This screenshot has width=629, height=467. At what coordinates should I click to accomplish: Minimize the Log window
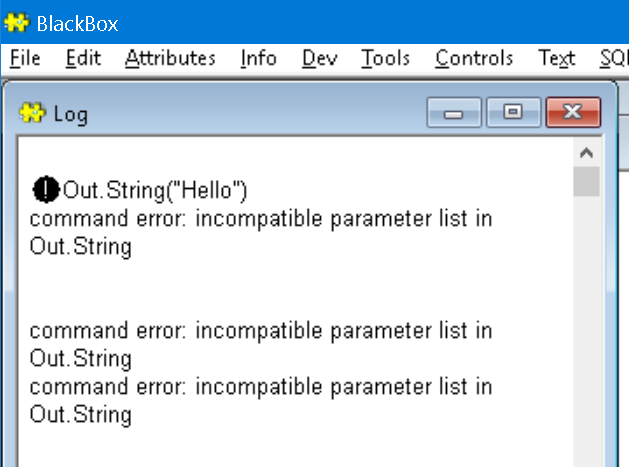click(454, 113)
